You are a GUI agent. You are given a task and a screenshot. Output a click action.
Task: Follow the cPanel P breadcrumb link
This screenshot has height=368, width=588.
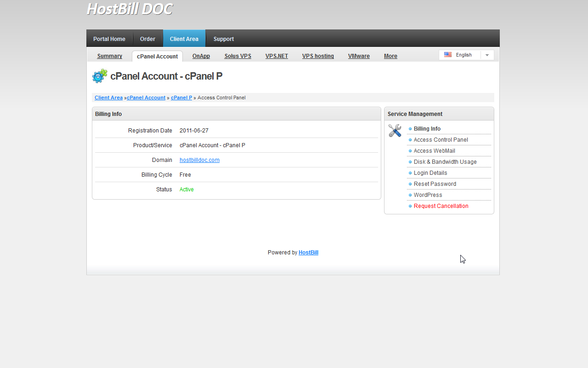pos(181,98)
